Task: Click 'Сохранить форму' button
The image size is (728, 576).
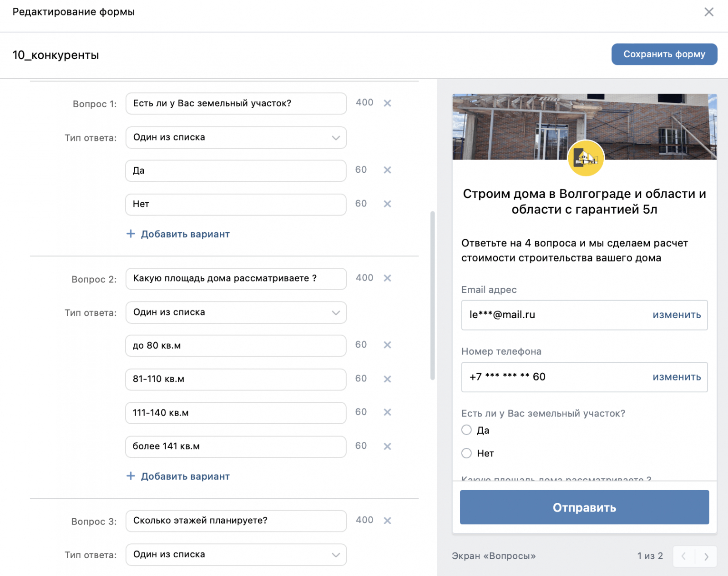Action: click(x=664, y=55)
